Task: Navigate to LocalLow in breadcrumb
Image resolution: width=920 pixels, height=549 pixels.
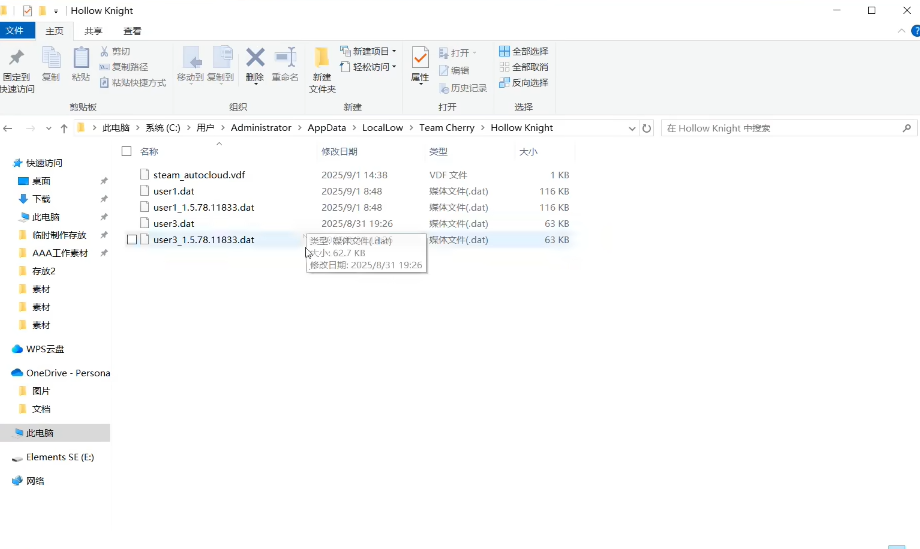Action: [383, 128]
